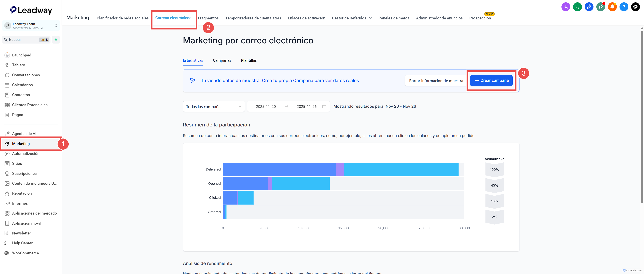Click the Crear campaña button
Viewport: 644px width, 274px height.
click(x=491, y=81)
